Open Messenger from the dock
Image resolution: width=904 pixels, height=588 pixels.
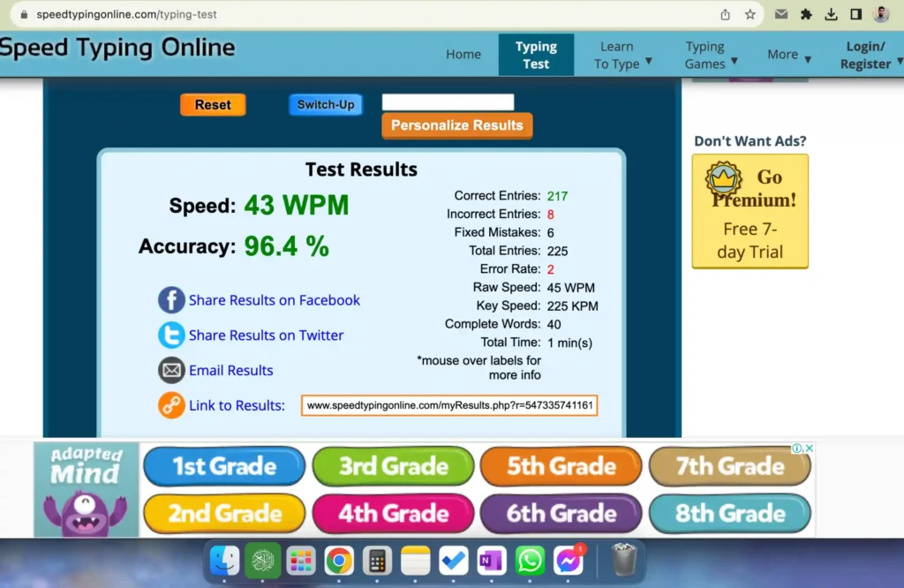[568, 560]
